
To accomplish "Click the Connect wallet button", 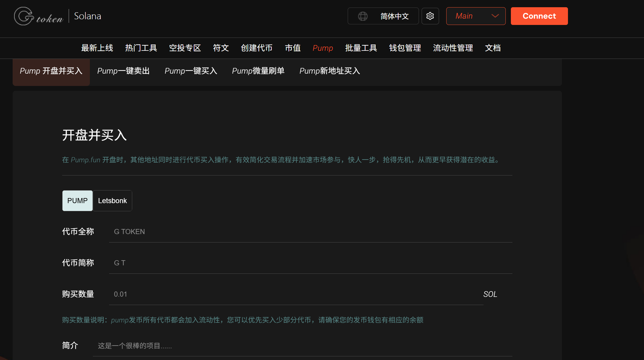I will coord(539,16).
